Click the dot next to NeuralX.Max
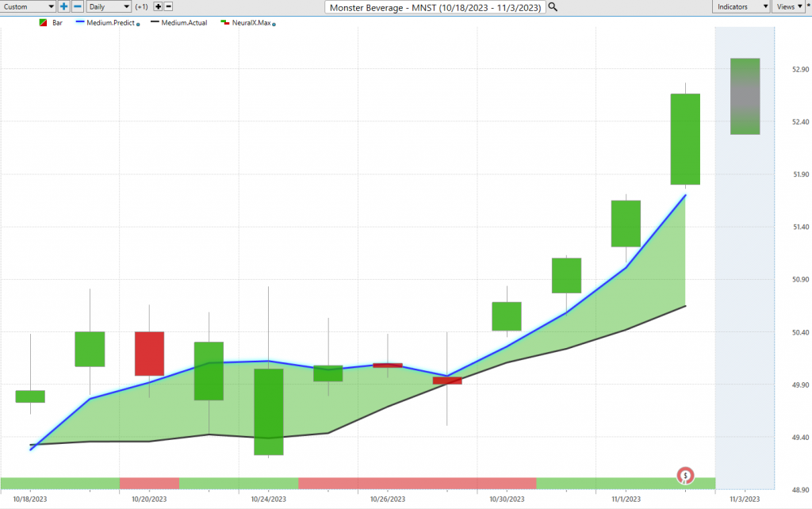The image size is (812, 509). coord(274,25)
